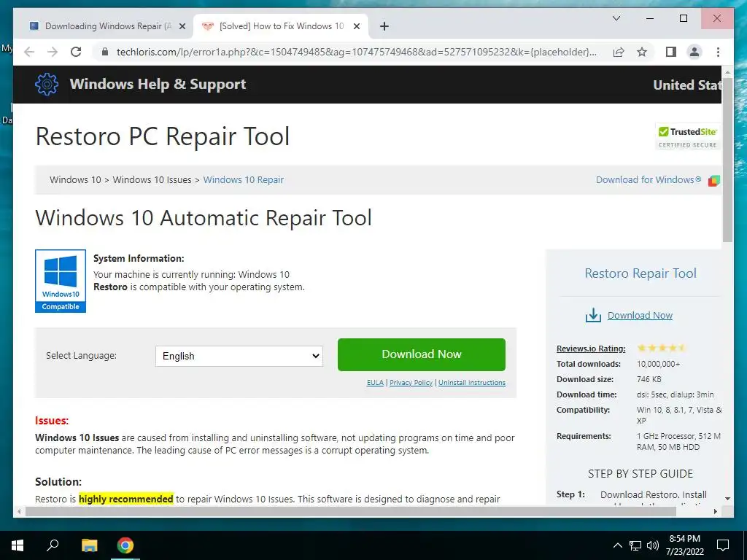
Task: Open the notification center icon
Action: point(723,545)
